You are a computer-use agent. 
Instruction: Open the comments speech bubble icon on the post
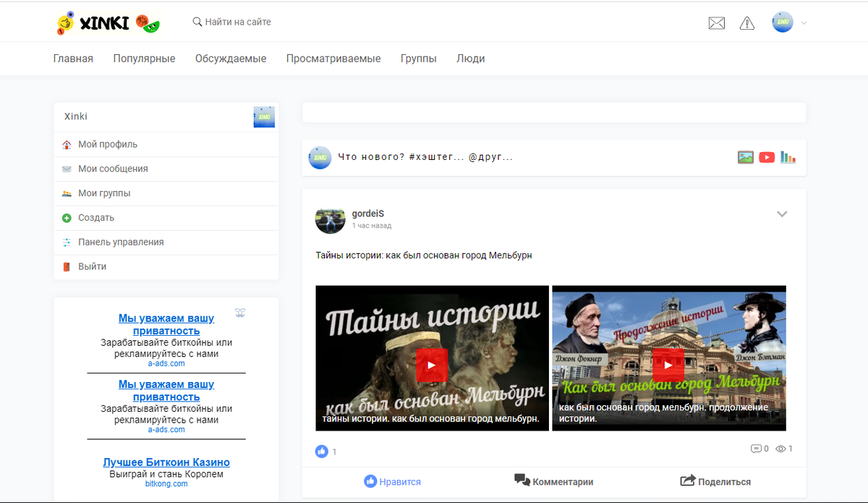tap(754, 448)
